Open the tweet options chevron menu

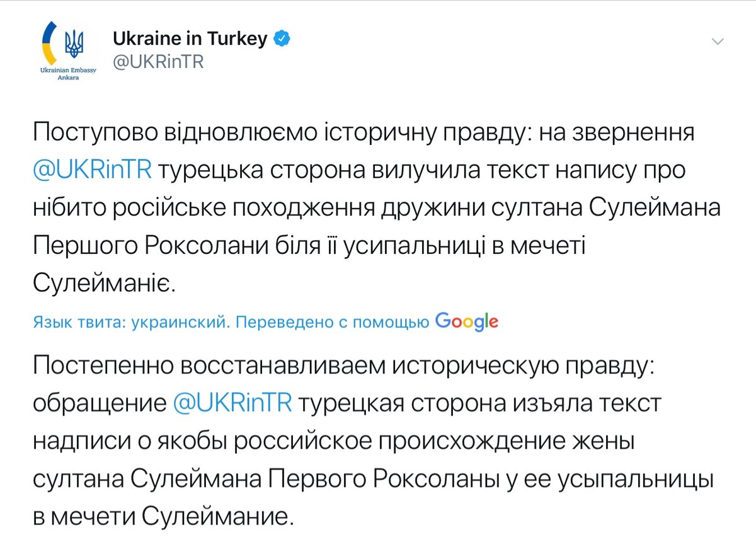click(x=717, y=42)
